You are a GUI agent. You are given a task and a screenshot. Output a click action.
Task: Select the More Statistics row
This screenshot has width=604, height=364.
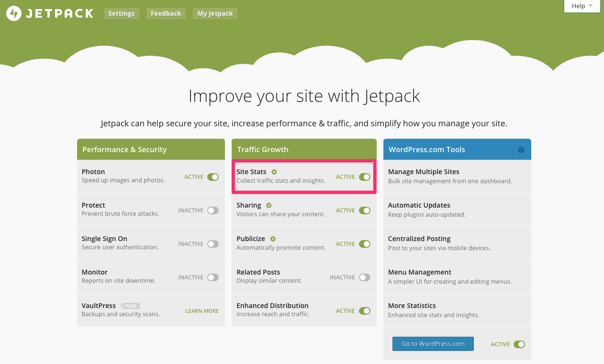(457, 310)
